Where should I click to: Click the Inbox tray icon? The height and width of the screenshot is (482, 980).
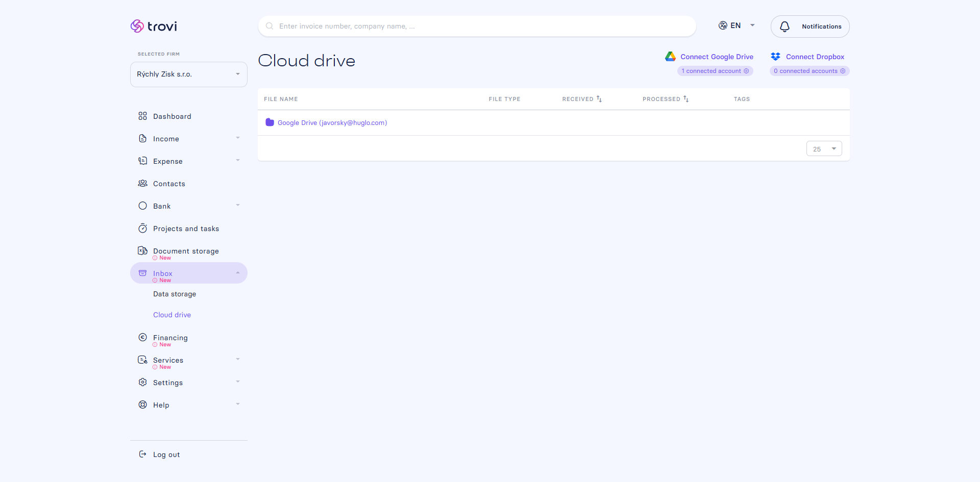point(142,273)
